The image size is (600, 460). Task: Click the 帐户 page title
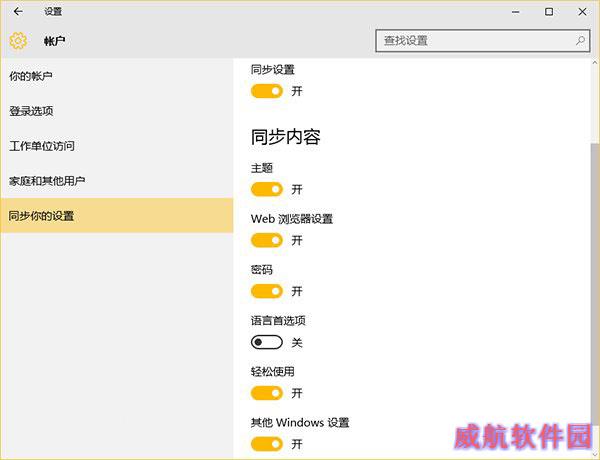pos(54,41)
